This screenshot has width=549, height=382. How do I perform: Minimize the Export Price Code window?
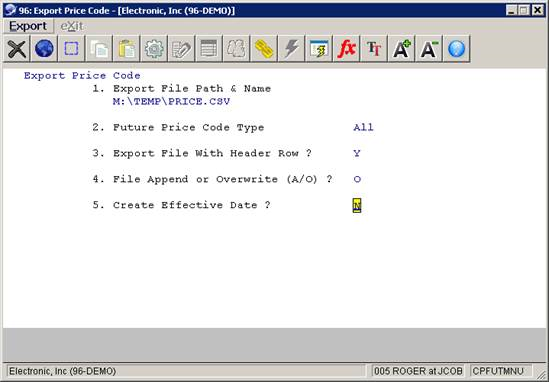pos(512,11)
